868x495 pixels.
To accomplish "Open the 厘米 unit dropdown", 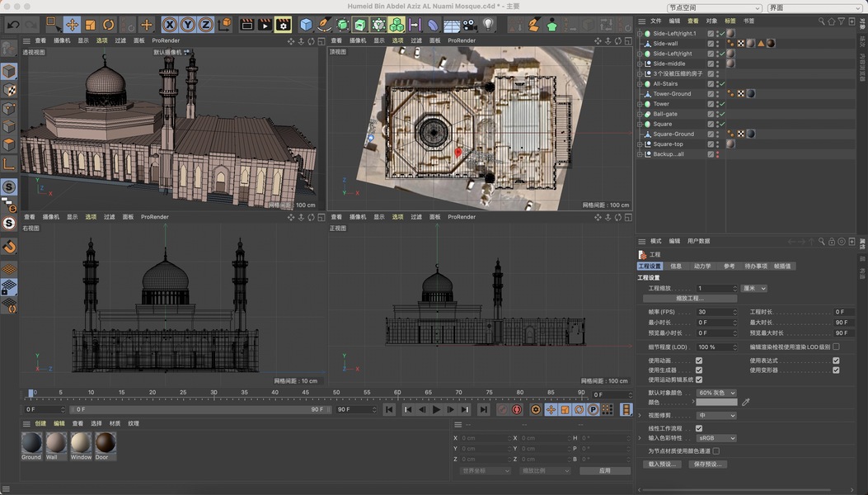I will click(x=753, y=289).
